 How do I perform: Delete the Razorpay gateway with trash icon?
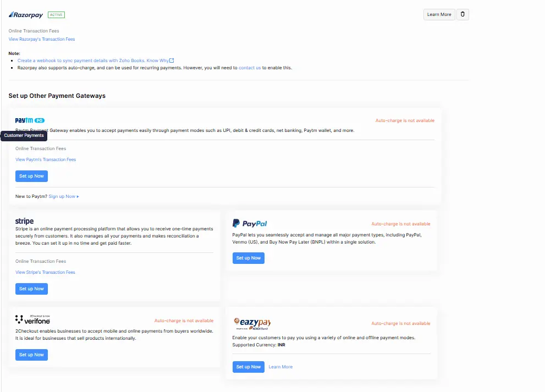[x=463, y=15]
